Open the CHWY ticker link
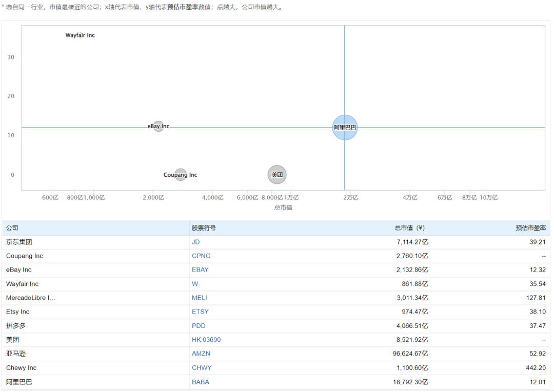This screenshot has width=554, height=392. pos(202,367)
